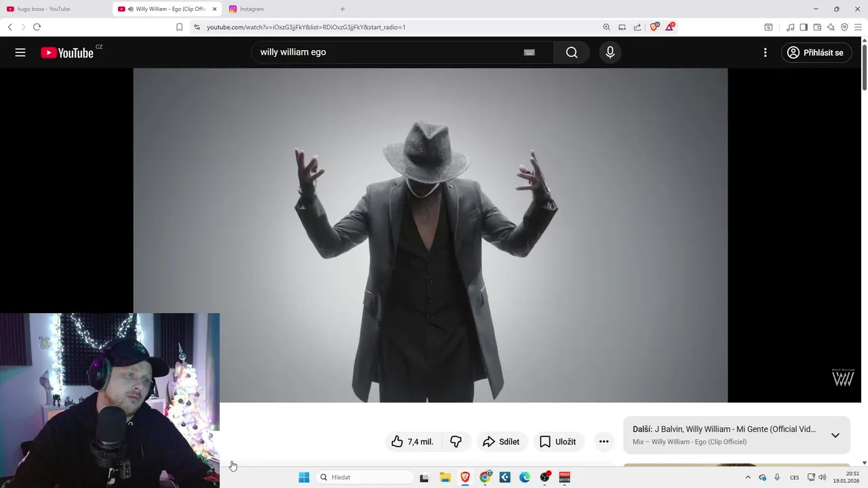Click the Hledat taskbar search box
The image size is (868, 488).
365,477
